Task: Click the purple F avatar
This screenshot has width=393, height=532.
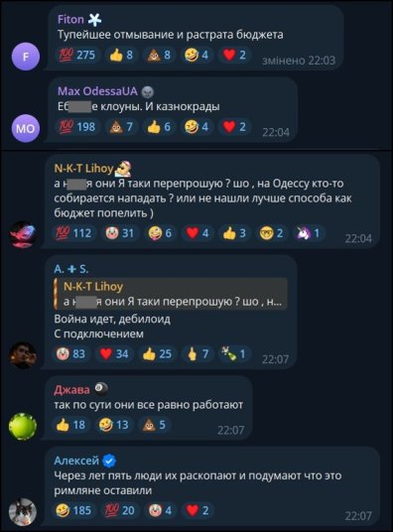Action: point(26,57)
